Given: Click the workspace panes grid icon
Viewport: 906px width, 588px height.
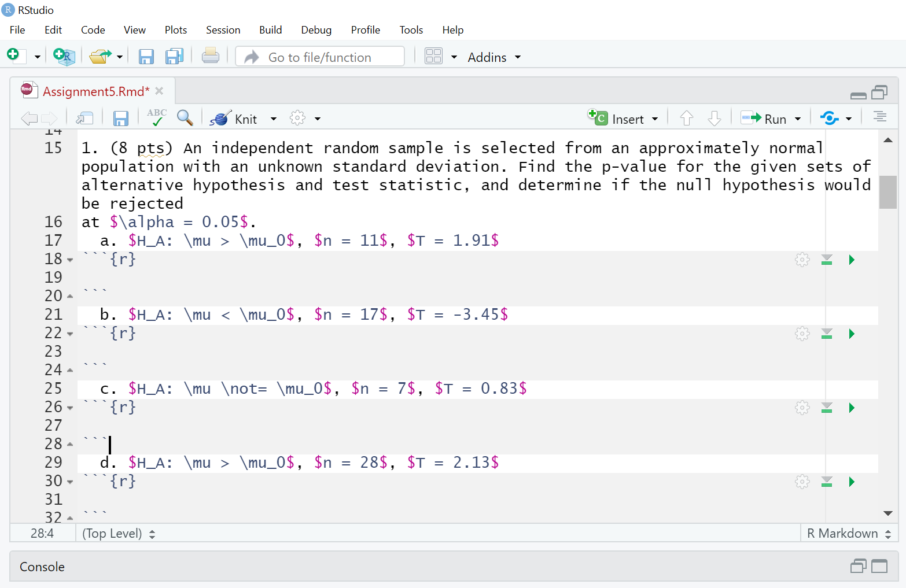Looking at the screenshot, I should click(433, 56).
